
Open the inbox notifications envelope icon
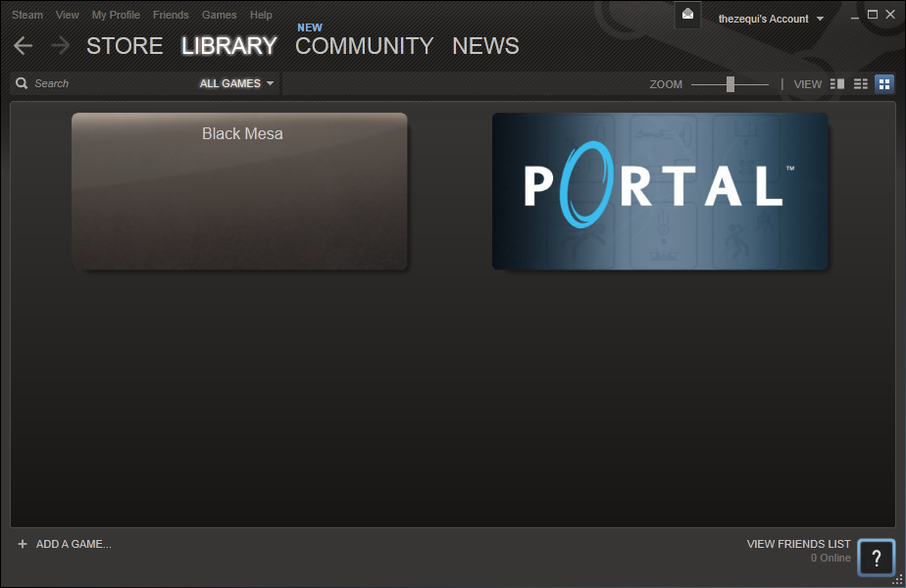pos(687,15)
